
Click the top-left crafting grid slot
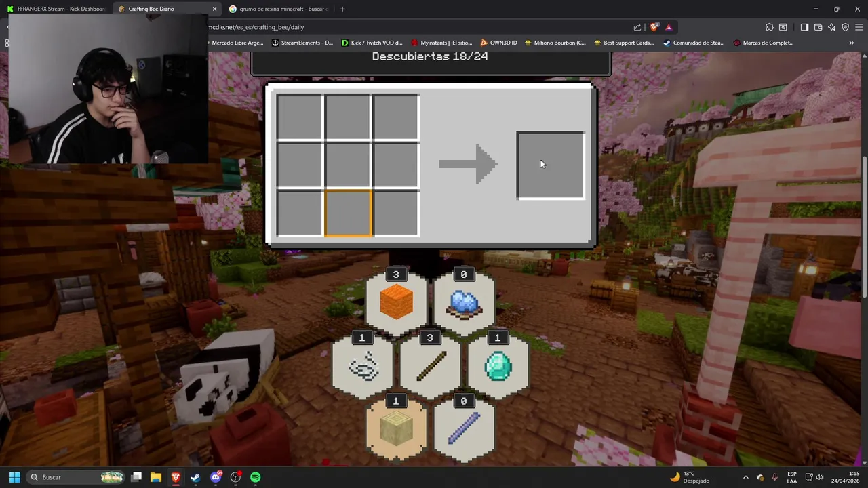tap(300, 117)
